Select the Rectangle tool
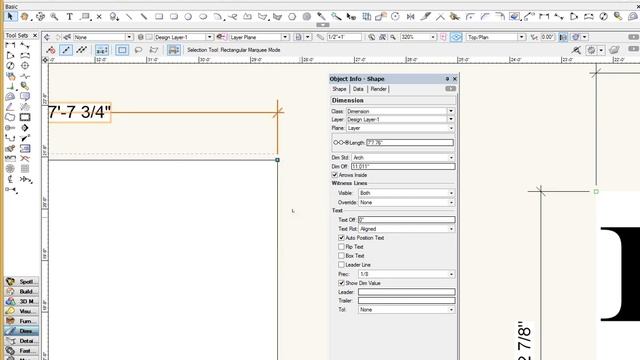This screenshot has height=360, width=640. tap(159, 16)
